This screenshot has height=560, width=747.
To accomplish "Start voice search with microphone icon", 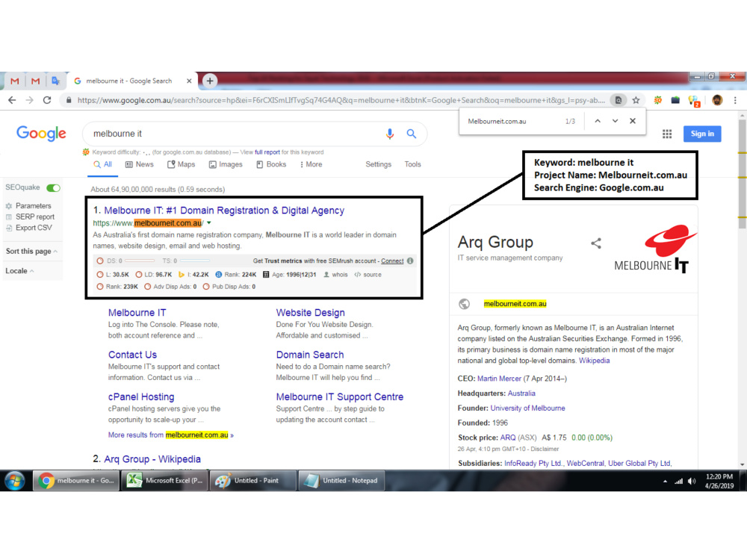I will tap(390, 134).
